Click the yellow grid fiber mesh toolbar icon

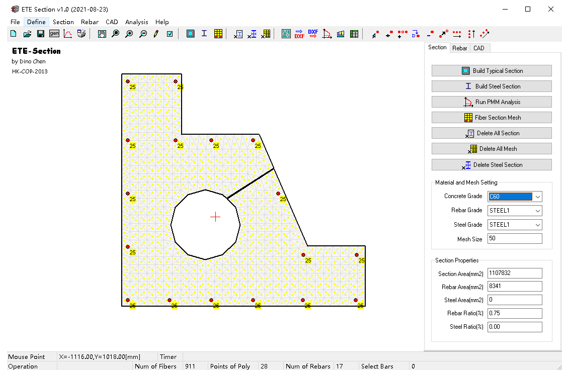[218, 34]
